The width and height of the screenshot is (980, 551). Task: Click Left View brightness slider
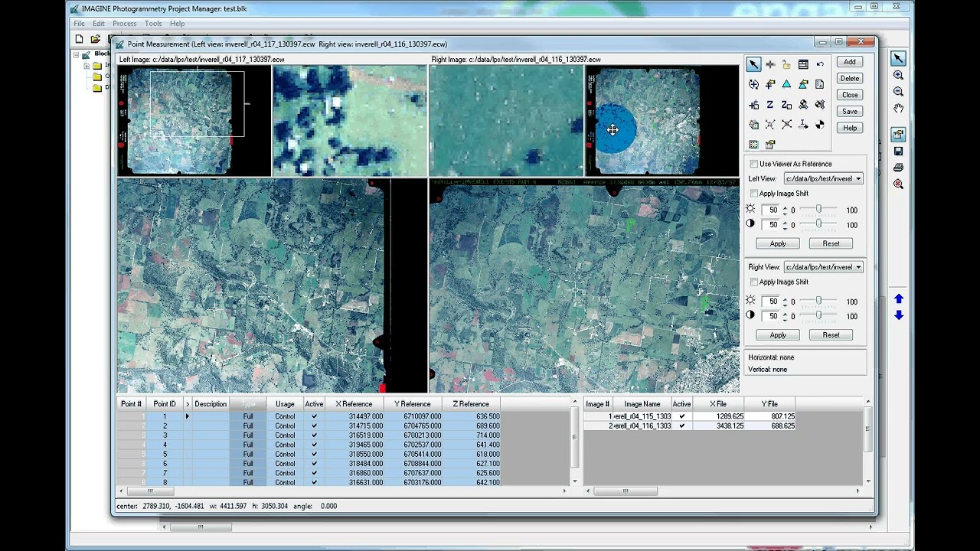pos(818,210)
